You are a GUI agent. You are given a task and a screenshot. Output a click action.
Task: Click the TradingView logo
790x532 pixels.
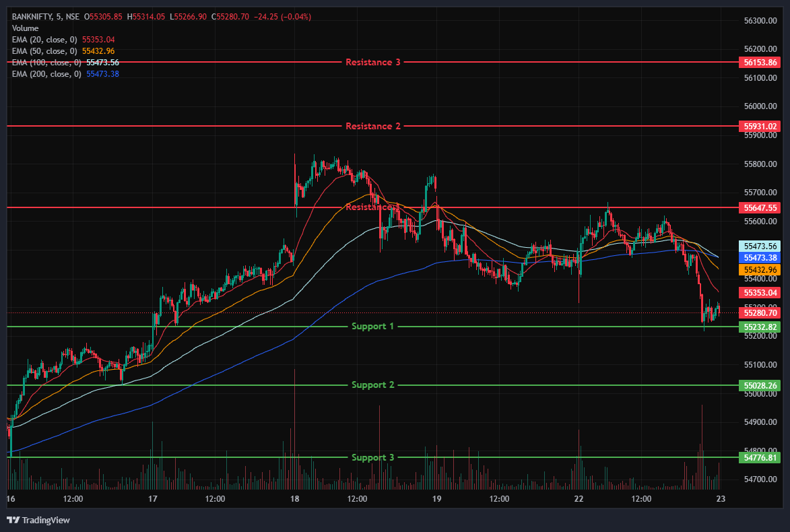(x=38, y=520)
